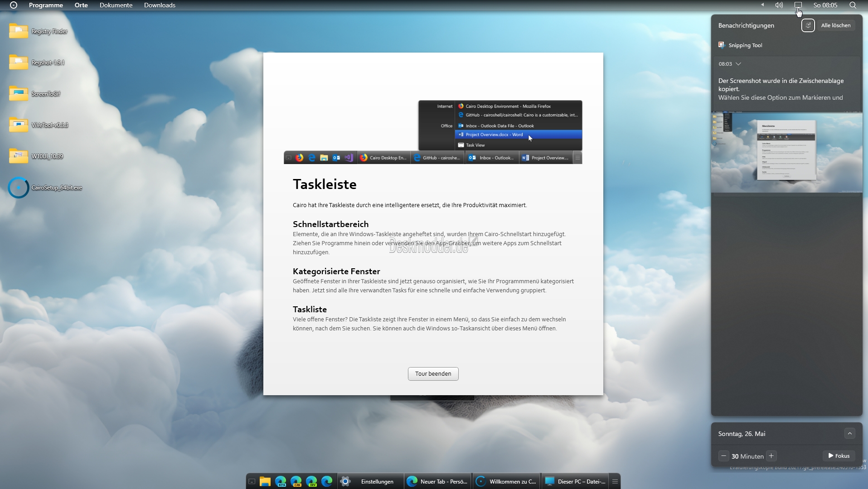Image resolution: width=868 pixels, height=489 pixels.
Task: Expand the 08:03 notification chevron
Action: 738,64
